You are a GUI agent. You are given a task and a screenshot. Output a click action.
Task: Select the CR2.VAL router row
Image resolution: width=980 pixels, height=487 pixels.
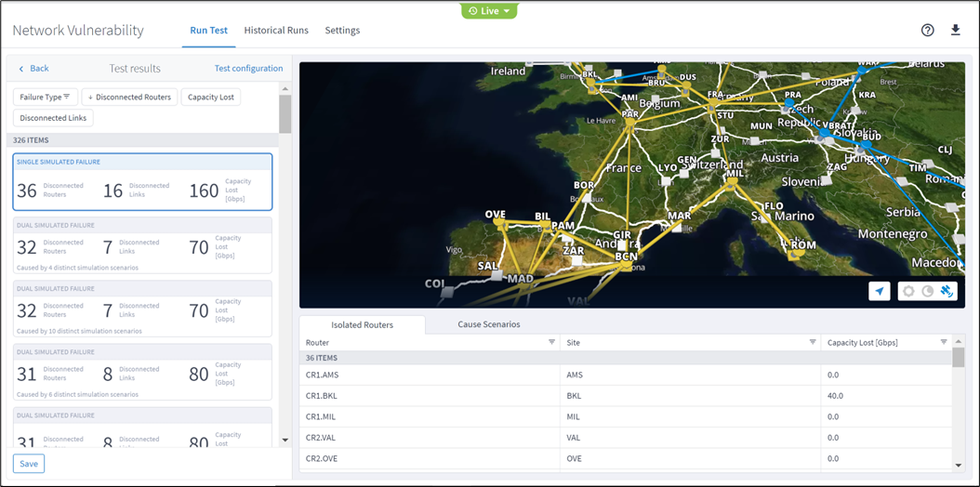coord(625,438)
